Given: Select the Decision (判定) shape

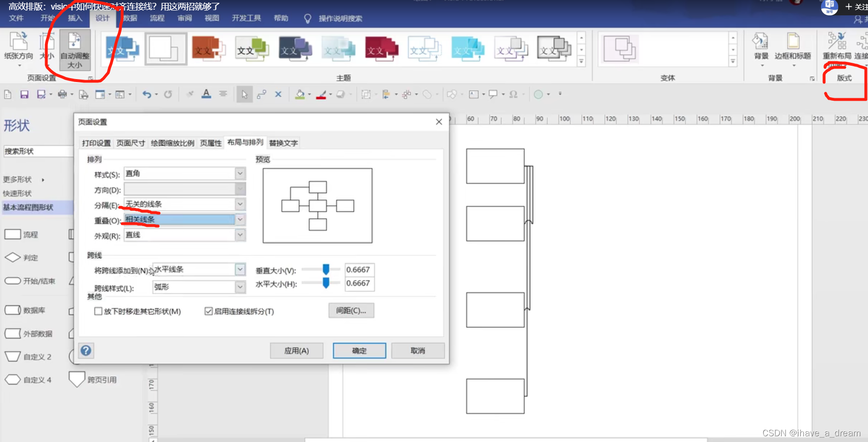Looking at the screenshot, I should point(21,257).
